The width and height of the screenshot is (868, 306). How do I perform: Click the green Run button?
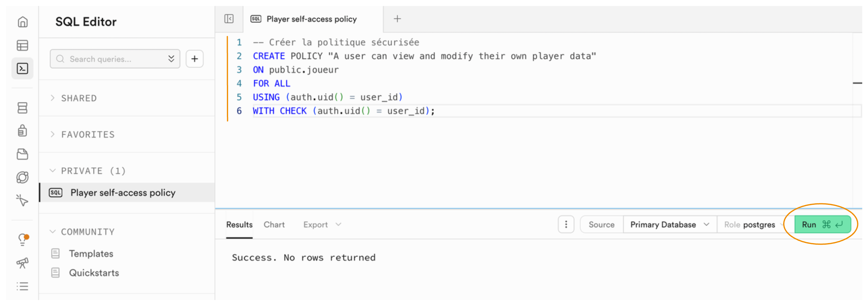click(x=822, y=225)
